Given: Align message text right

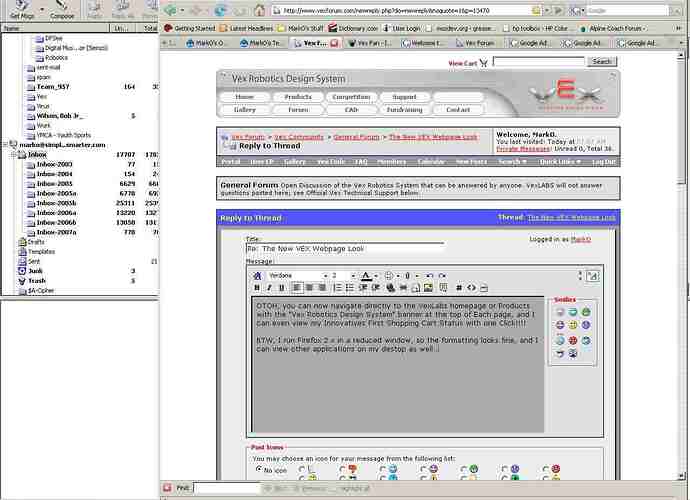Looking at the screenshot, I should pyautogui.click(x=322, y=288).
